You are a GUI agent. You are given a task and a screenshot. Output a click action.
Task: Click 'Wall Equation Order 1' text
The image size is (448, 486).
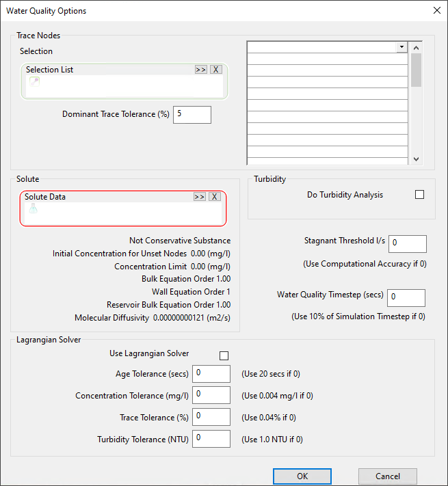[x=191, y=292]
